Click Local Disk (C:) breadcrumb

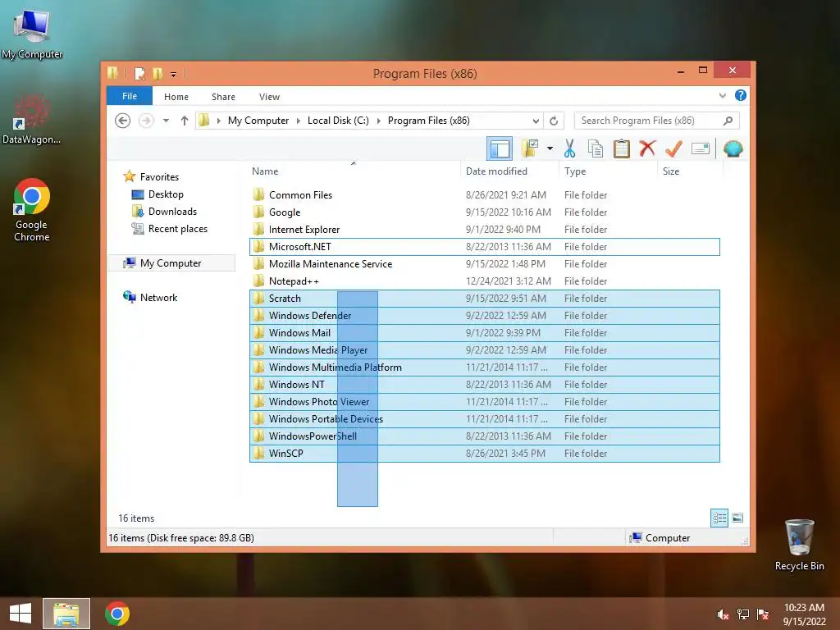pyautogui.click(x=338, y=121)
